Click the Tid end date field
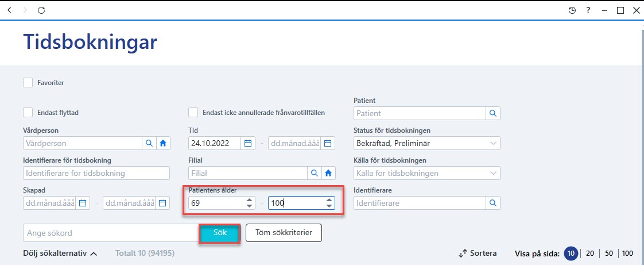 [294, 143]
